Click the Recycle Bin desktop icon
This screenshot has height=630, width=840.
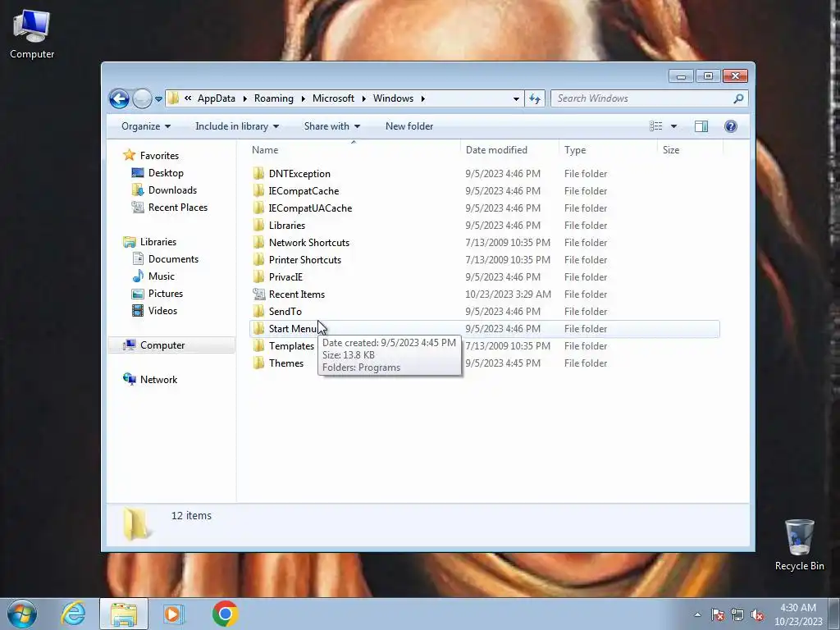799,545
